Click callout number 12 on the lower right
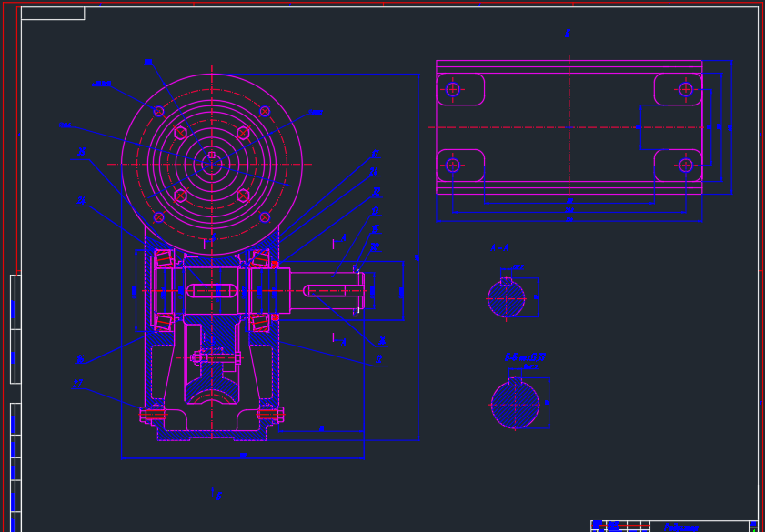The width and height of the screenshot is (765, 532). click(x=378, y=359)
